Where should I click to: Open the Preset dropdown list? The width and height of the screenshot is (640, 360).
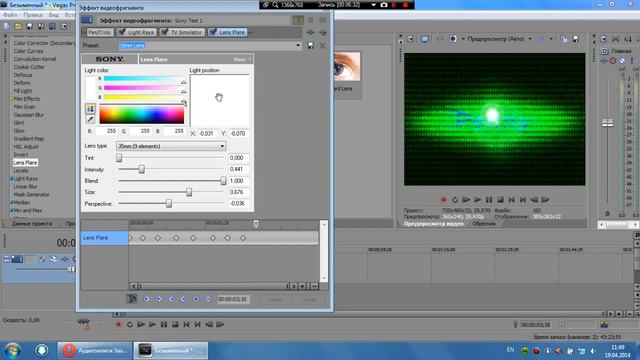pos(298,45)
